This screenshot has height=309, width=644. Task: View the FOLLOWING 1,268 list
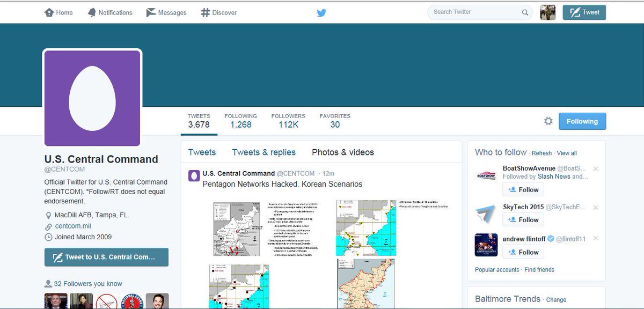(x=240, y=121)
